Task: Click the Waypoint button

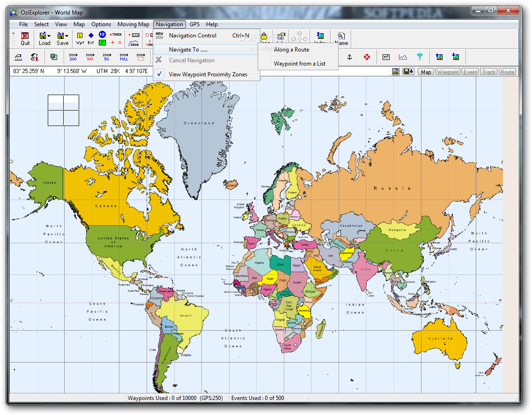Action: 448,72
